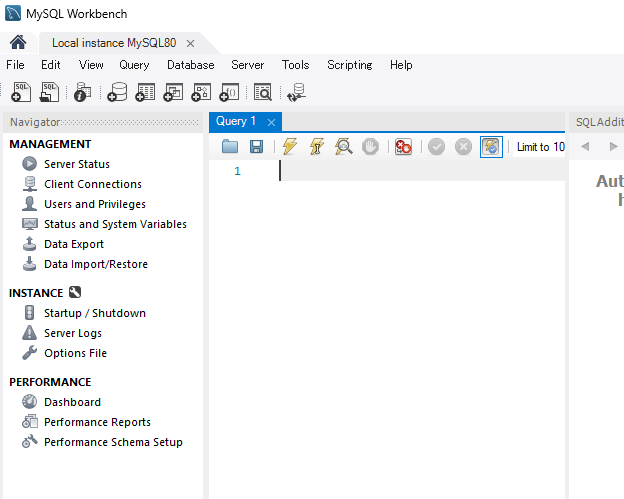Open the Query menu

tap(134, 65)
